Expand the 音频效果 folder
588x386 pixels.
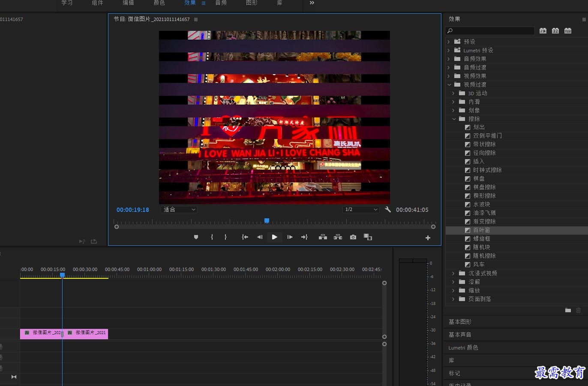tap(449, 59)
